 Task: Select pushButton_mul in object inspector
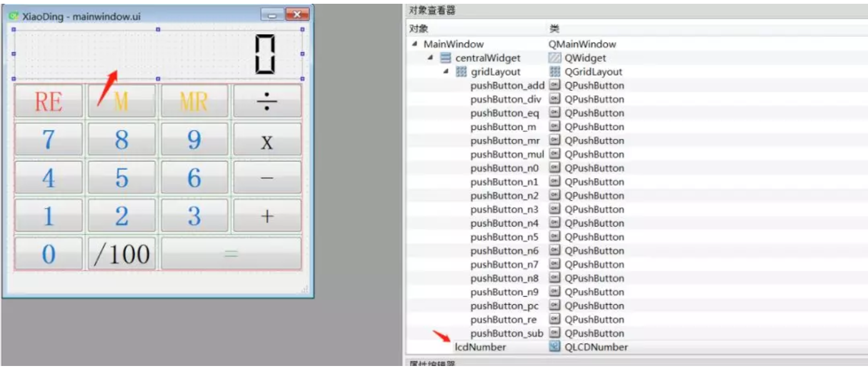507,154
